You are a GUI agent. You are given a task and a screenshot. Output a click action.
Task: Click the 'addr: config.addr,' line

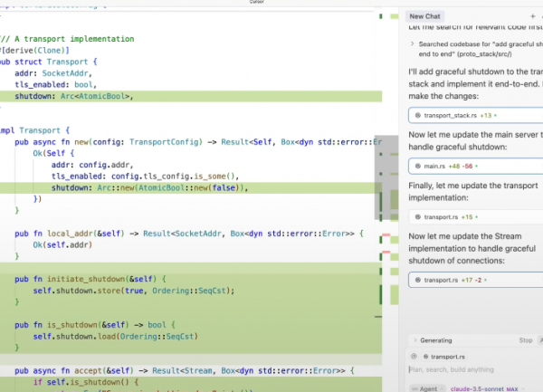(92, 165)
